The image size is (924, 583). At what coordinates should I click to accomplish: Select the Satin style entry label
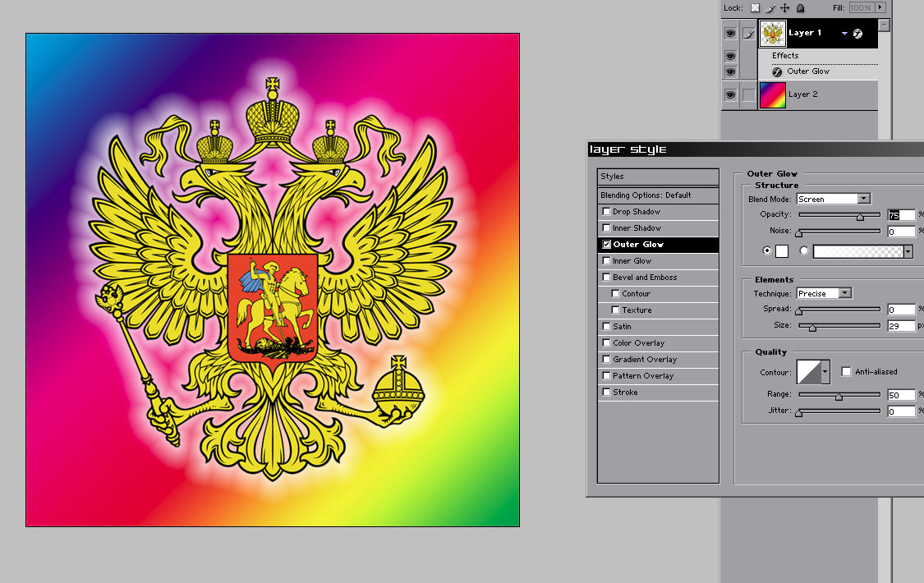[x=622, y=326]
